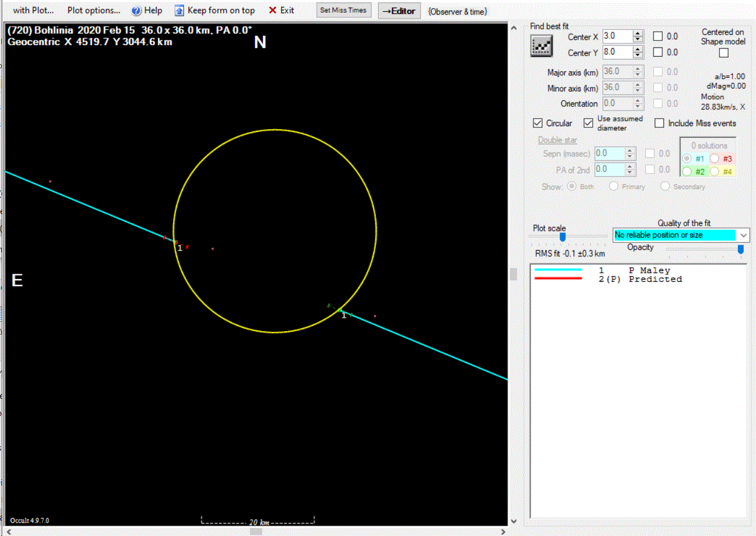Click the red line swatch for Predicted
Screen dimensions: 756x536
[x=558, y=279]
